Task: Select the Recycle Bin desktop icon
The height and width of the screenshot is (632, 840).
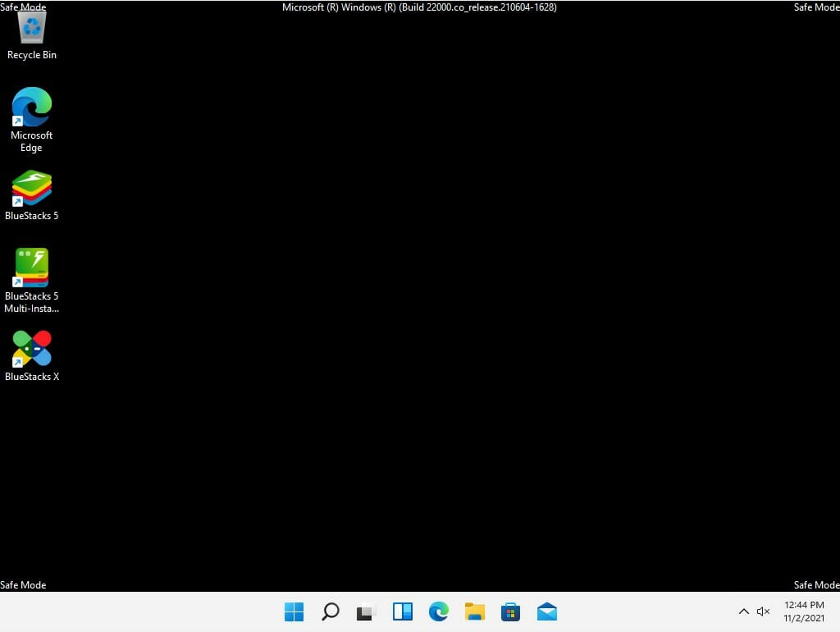Action: coord(32,35)
